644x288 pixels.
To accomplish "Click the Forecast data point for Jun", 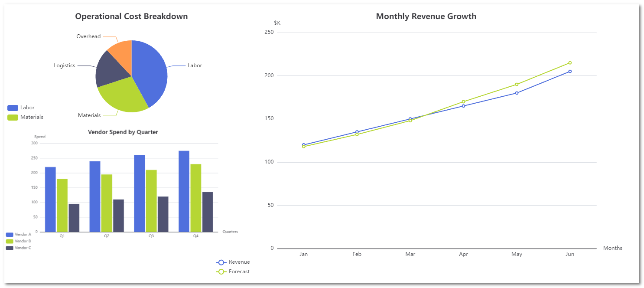I will point(570,63).
